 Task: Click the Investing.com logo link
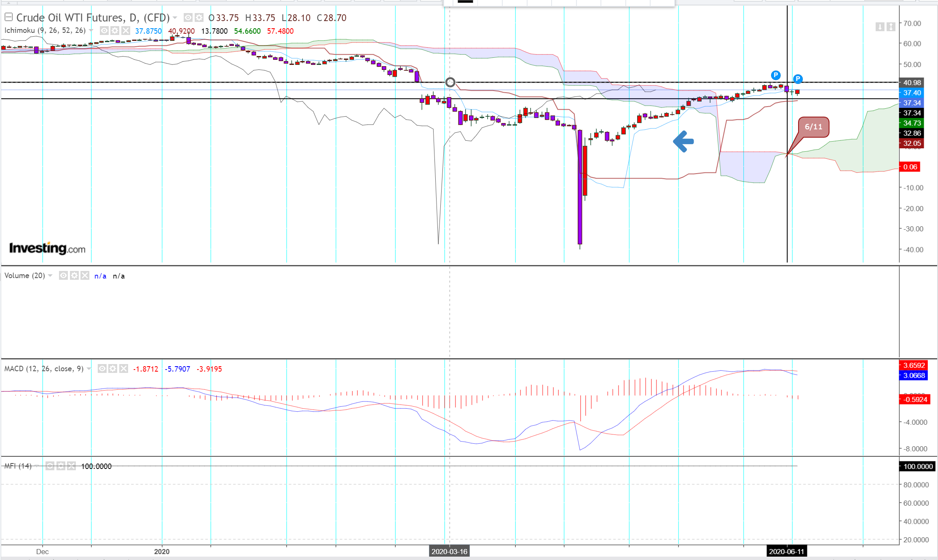click(x=47, y=248)
